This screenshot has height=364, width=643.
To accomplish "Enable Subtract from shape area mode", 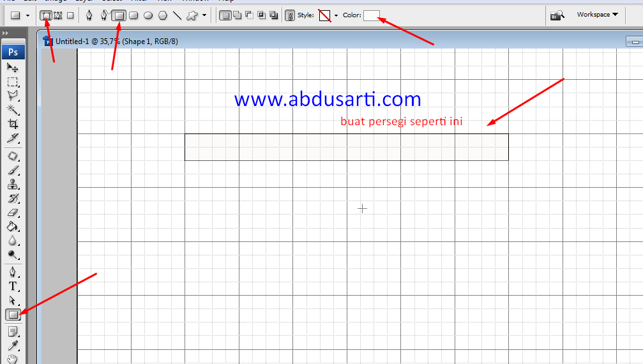I will coord(249,15).
